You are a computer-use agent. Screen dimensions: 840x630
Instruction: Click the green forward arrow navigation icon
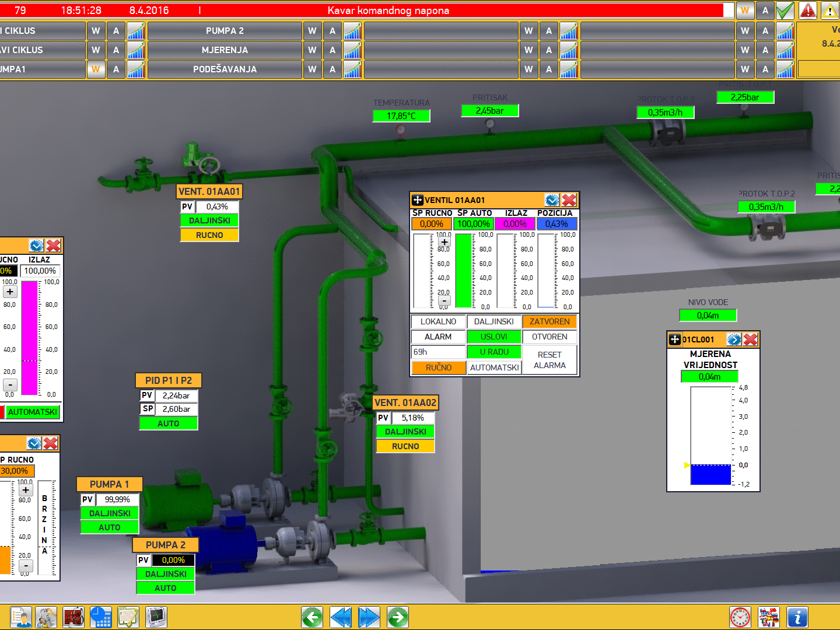398,617
